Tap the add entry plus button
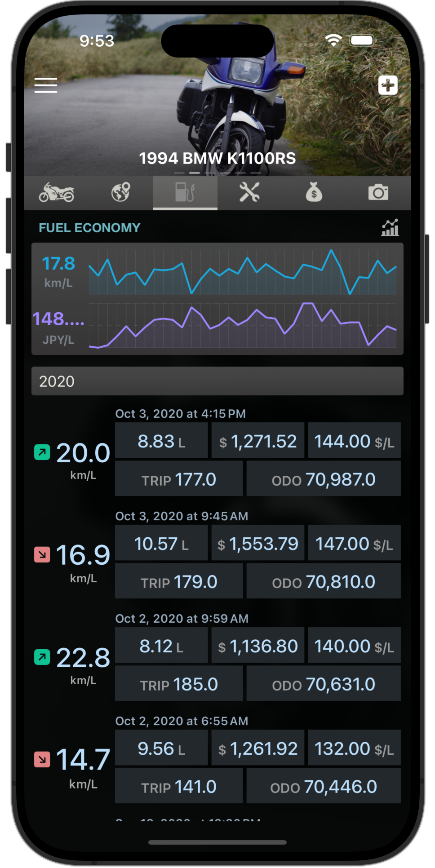Screen dimensions: 435x868 coord(387,85)
